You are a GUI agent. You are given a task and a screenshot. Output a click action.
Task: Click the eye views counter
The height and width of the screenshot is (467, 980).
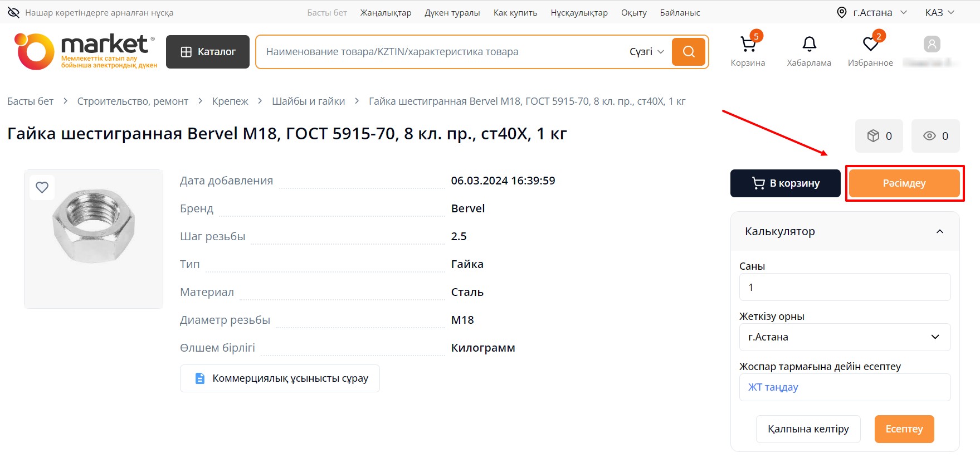tap(935, 136)
